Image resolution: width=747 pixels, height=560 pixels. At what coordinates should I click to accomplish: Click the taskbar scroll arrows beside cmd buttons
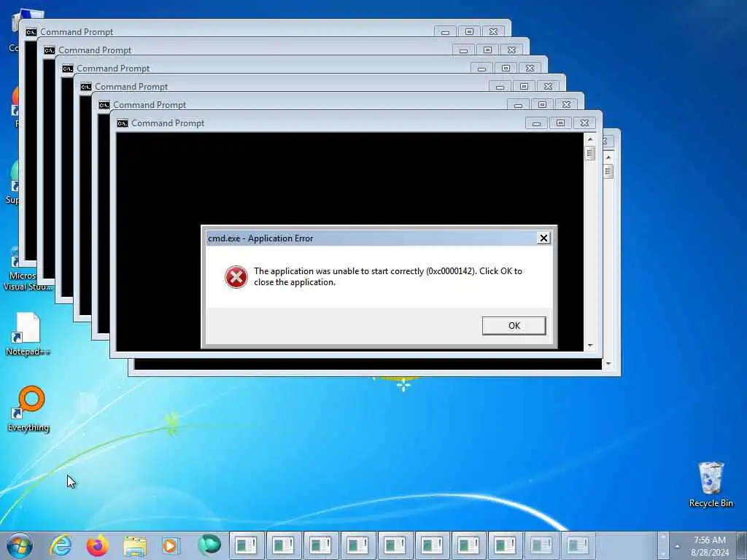[x=662, y=545]
